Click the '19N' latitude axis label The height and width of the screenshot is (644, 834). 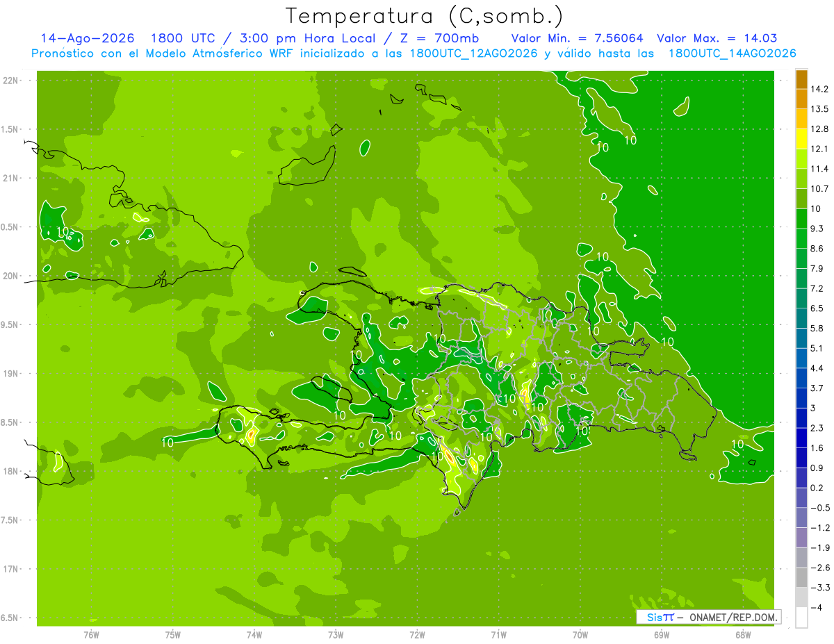click(11, 374)
